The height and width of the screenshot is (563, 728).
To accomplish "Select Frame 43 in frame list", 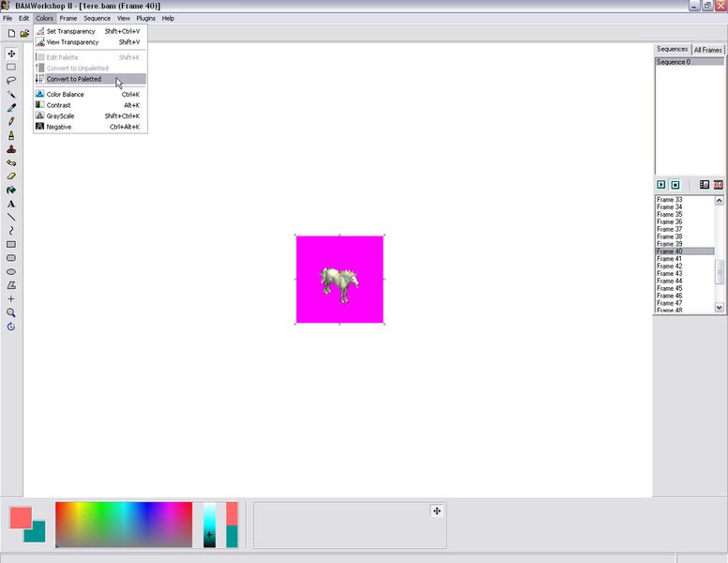I will 685,274.
